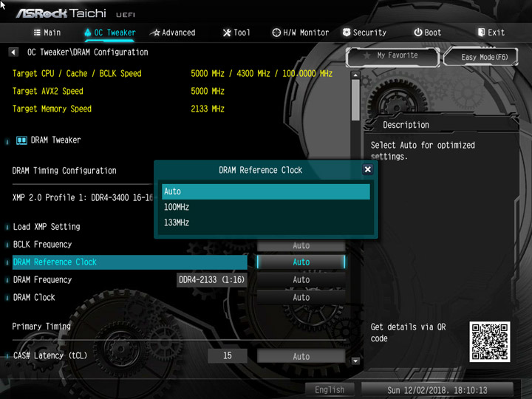Click the settings list scrollbar thumb
Screen dimensions: 532x399
pyautogui.click(x=355, y=100)
